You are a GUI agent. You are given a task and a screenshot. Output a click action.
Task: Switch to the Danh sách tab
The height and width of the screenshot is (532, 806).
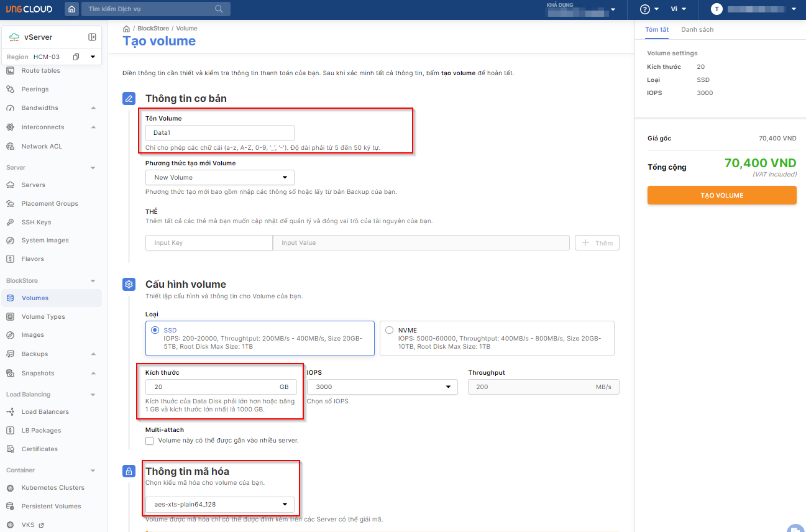[697, 30]
